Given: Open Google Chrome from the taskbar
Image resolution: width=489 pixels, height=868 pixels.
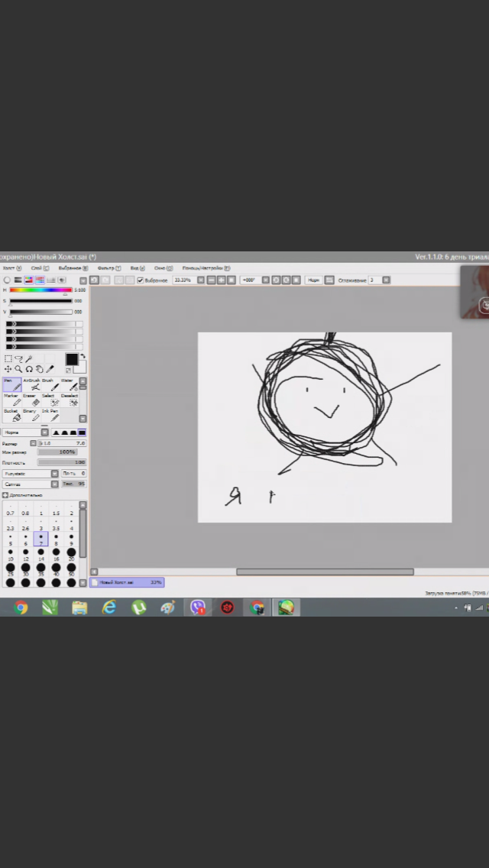Looking at the screenshot, I should click(x=21, y=607).
